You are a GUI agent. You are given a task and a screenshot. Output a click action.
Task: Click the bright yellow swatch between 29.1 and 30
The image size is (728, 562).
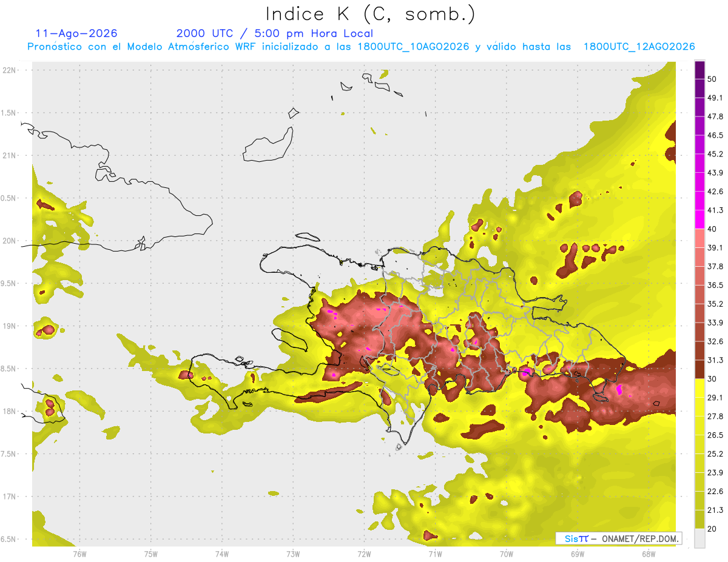pos(699,389)
